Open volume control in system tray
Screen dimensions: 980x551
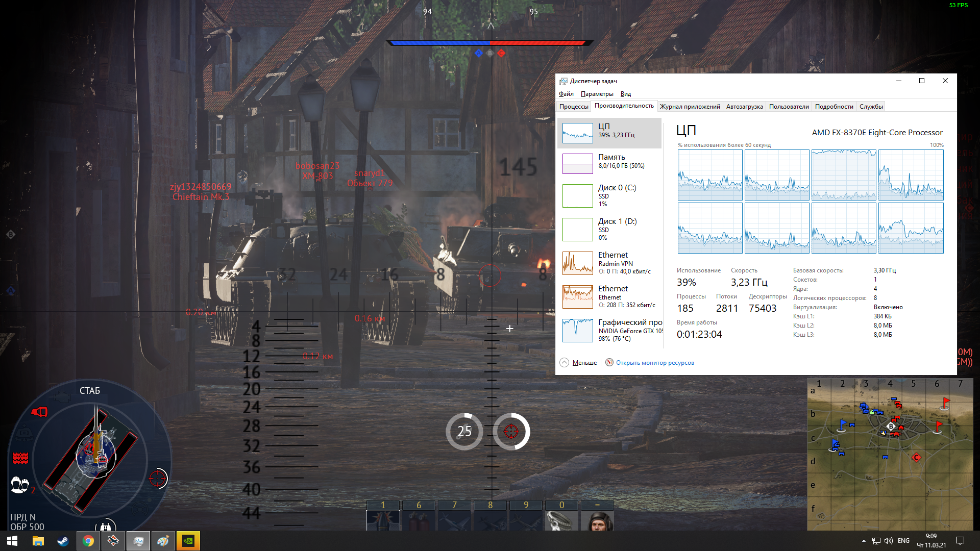coord(889,541)
